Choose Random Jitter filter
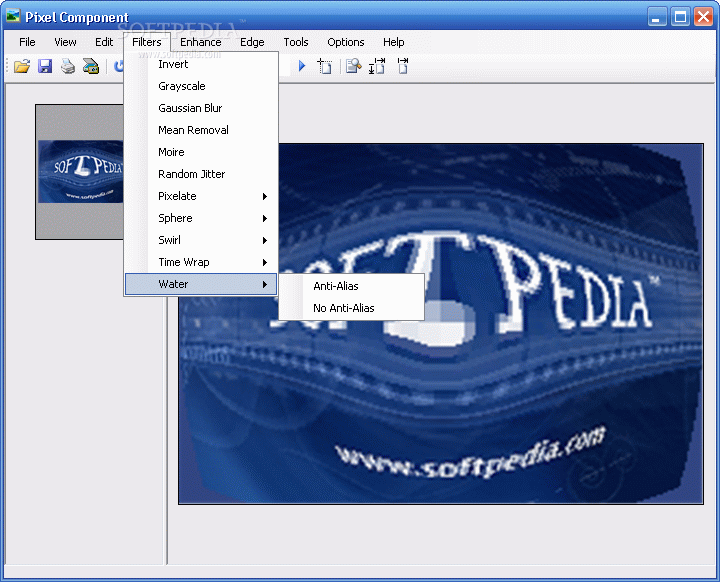Viewport: 720px width, 582px height. click(201, 175)
